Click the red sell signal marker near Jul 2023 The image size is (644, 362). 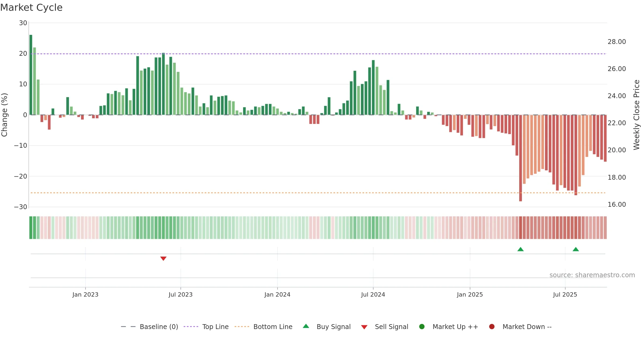click(x=163, y=258)
